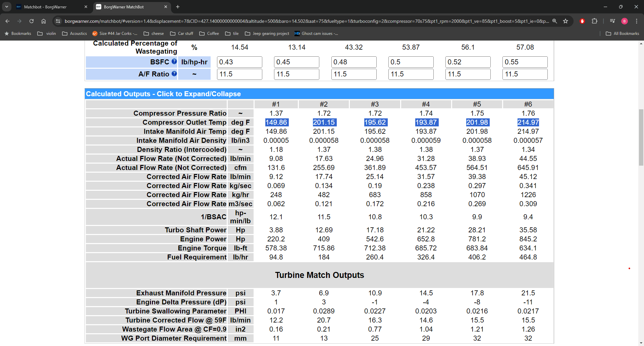Open the All Bookmarks folder

(x=623, y=34)
